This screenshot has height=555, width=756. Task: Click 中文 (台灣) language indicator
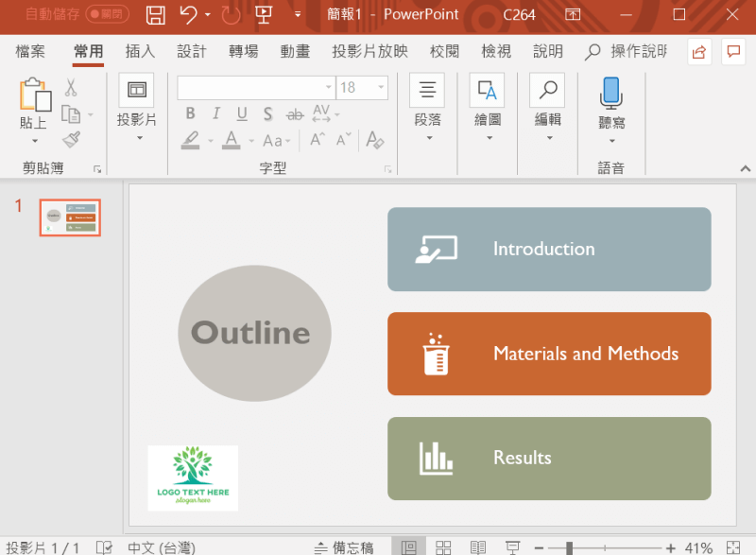162,547
